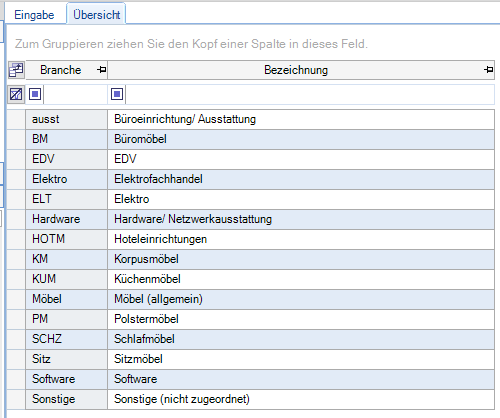Open Branche filter operator selector
This screenshot has height=418, width=500.
point(35,94)
